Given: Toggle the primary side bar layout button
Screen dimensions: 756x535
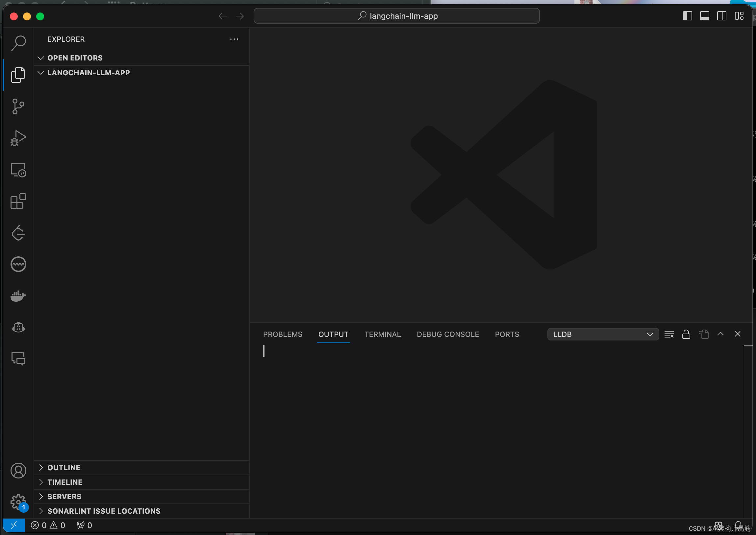Looking at the screenshot, I should tap(687, 16).
